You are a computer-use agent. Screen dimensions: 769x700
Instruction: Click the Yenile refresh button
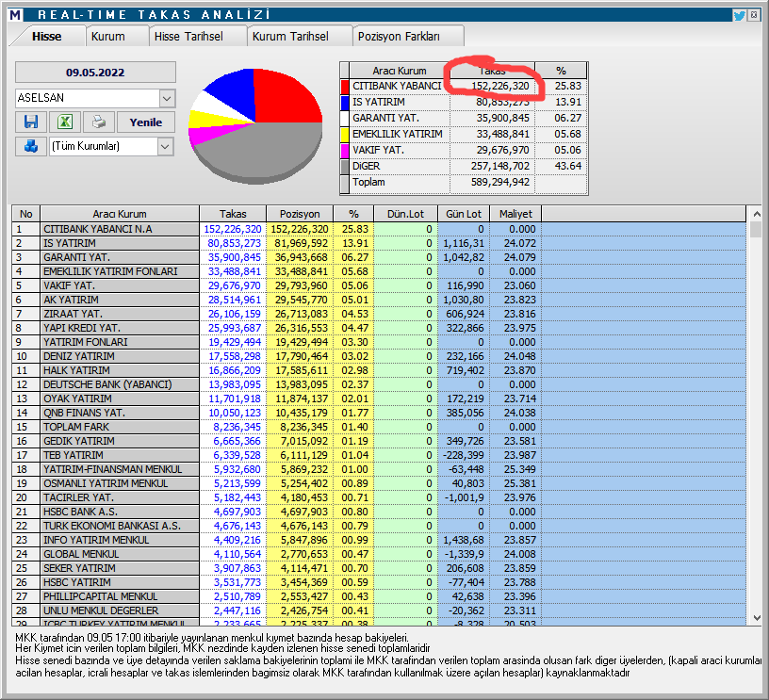click(146, 122)
